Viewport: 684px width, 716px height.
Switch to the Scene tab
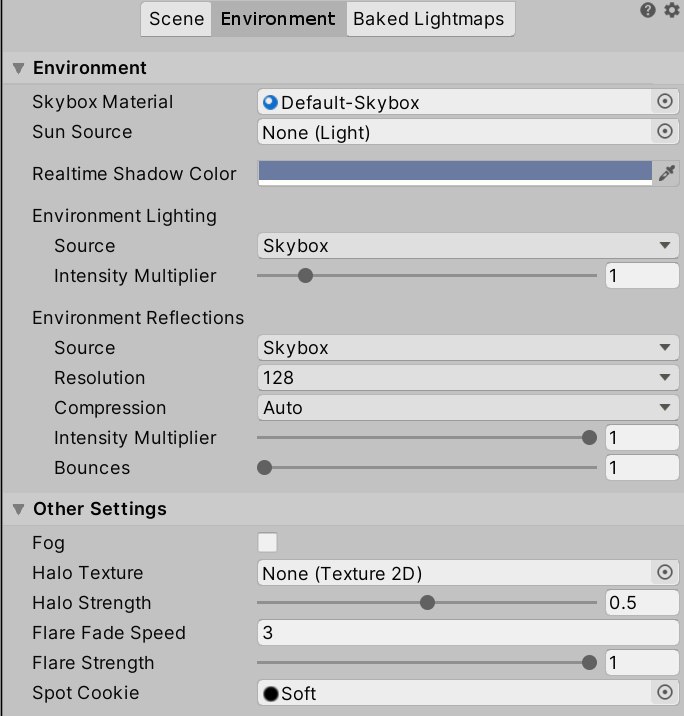(x=176, y=19)
